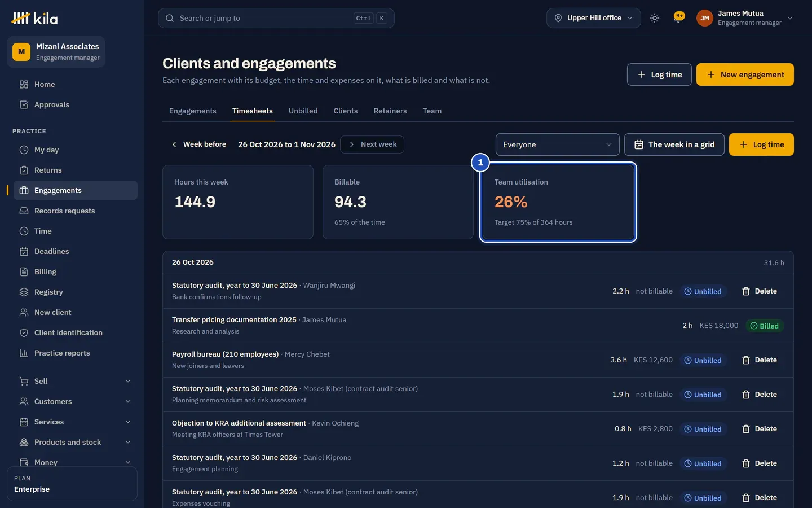Screen dimensions: 812x508
Task: Open the notifications lightbulb icon
Action: tap(679, 18)
